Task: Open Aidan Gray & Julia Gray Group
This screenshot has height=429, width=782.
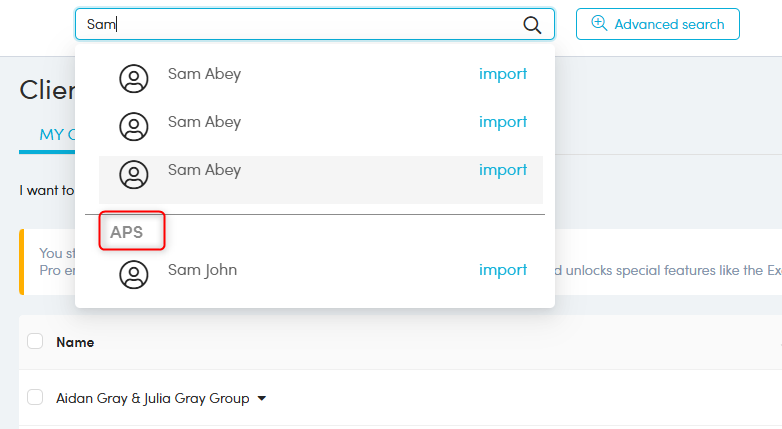Action: coord(152,398)
